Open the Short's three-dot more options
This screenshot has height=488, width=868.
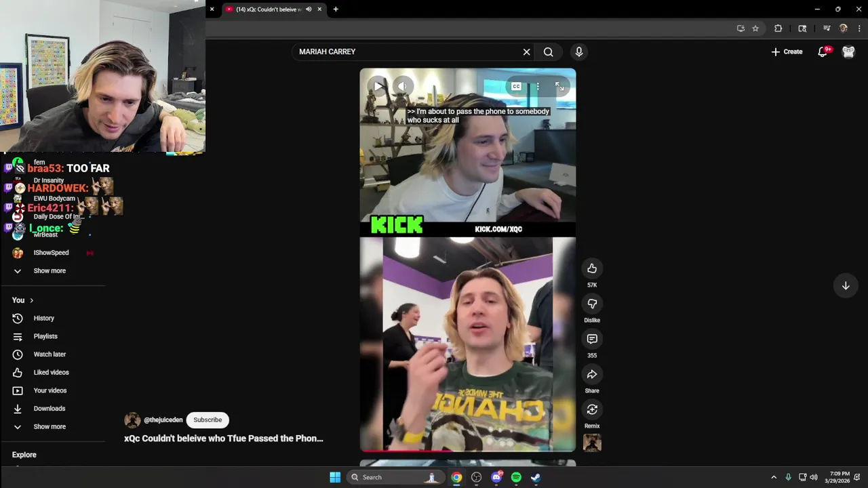pos(537,86)
